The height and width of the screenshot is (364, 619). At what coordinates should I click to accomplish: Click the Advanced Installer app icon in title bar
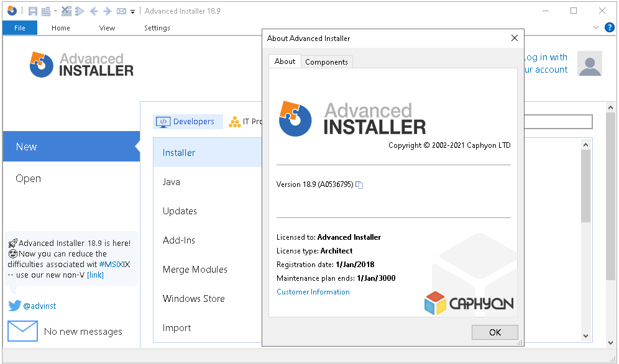point(12,11)
